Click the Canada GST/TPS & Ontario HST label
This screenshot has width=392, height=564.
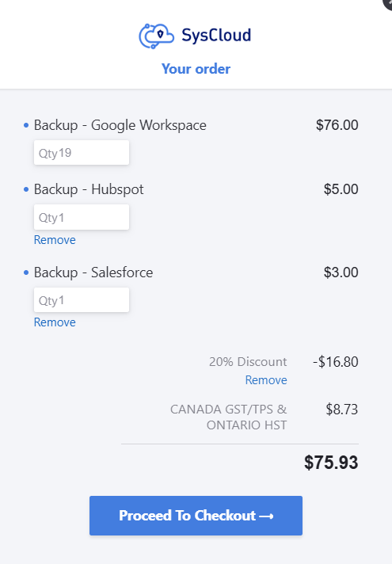[x=229, y=417]
